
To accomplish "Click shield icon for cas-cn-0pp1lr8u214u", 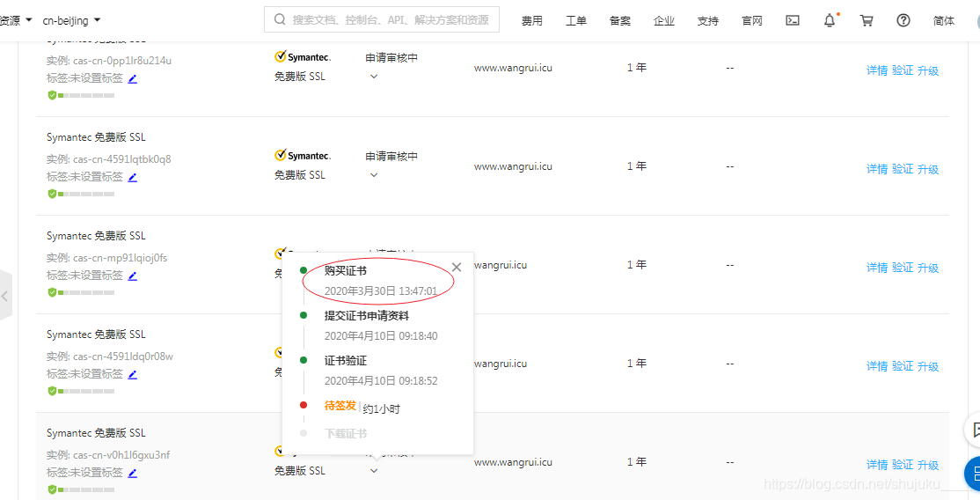I will pyautogui.click(x=52, y=95).
